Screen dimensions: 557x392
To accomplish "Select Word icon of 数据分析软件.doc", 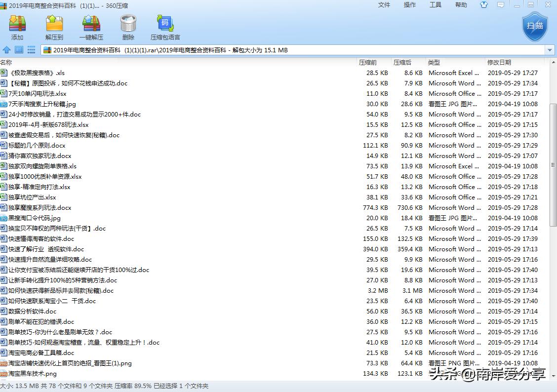I will click(3, 312).
